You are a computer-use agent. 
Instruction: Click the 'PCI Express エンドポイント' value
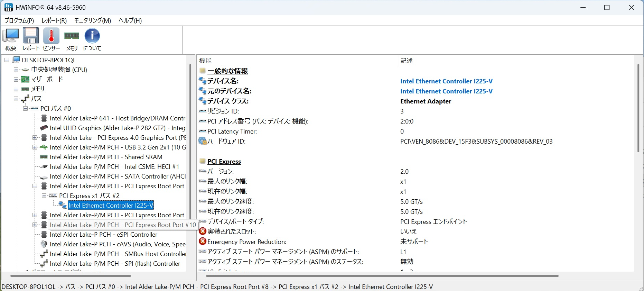(433, 221)
